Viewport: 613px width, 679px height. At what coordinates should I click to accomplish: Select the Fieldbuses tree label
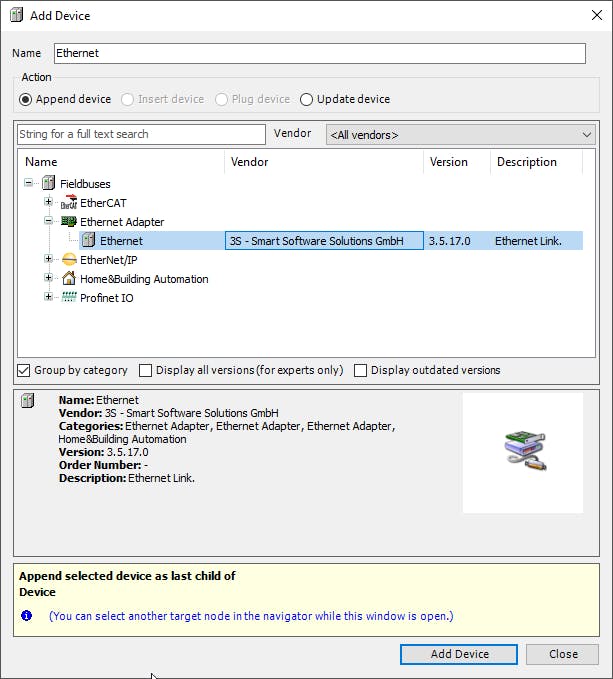coord(85,184)
